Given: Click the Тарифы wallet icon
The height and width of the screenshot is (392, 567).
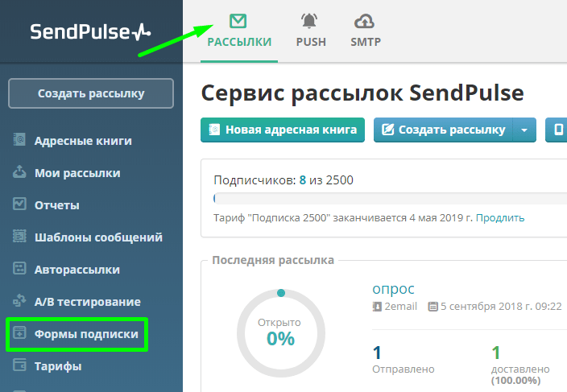Looking at the screenshot, I should pos(19,365).
